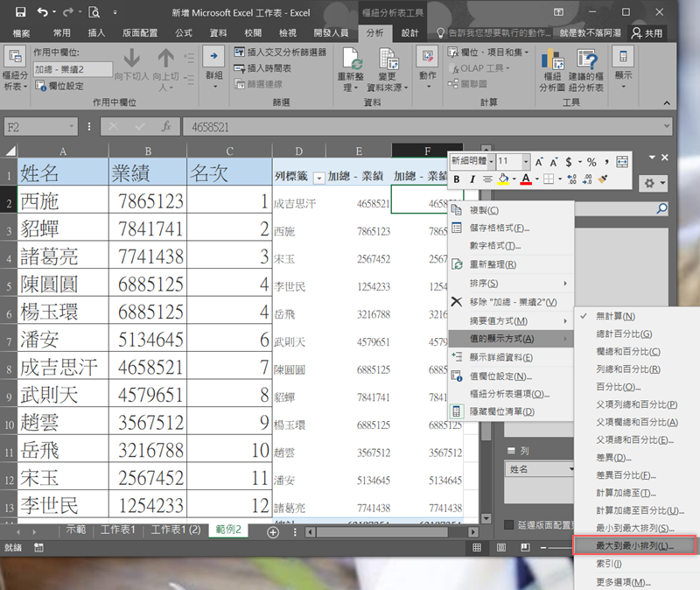Viewport: 700px width, 590px height.
Task: Choose 最大到最小排列 from the submenu
Action: point(634,546)
